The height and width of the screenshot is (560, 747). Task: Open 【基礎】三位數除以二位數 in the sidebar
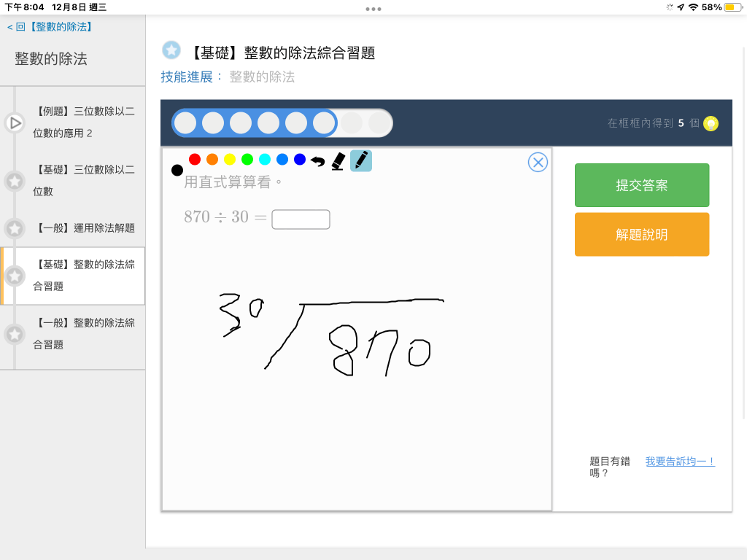tap(84, 180)
